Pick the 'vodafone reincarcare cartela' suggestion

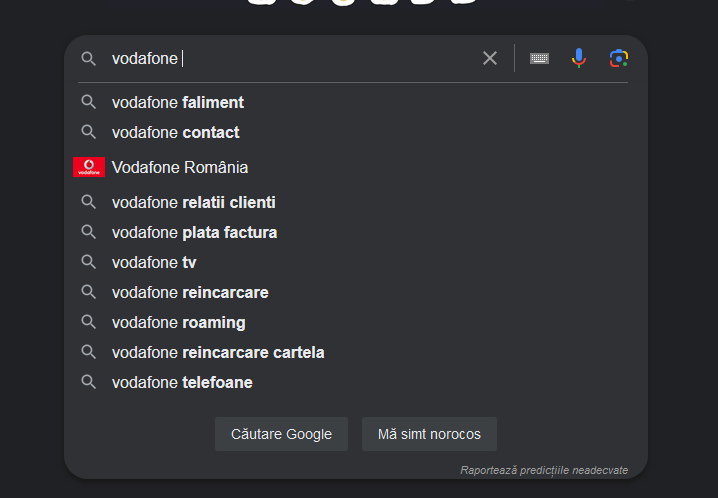(218, 352)
